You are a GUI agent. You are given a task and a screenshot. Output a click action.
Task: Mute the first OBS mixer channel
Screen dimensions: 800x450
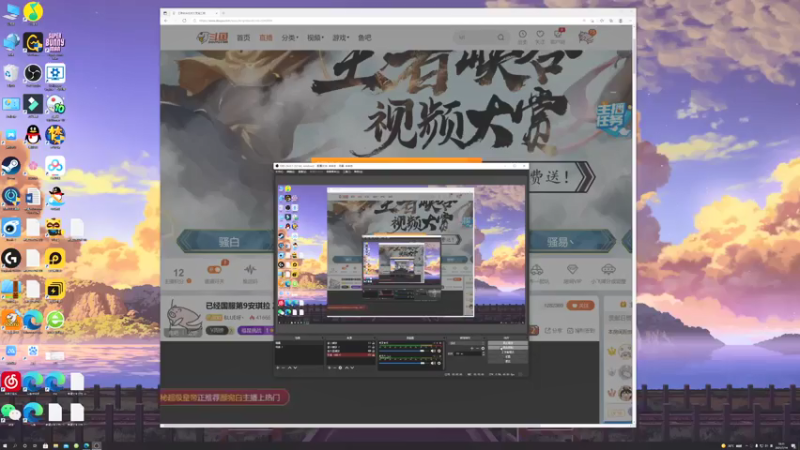(x=433, y=351)
